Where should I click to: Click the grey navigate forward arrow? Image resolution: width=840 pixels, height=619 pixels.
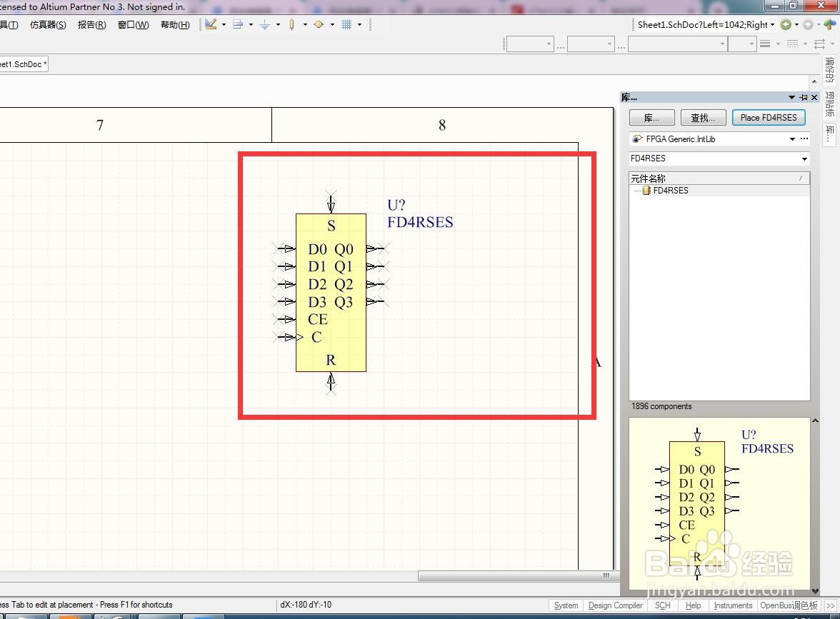(x=808, y=24)
